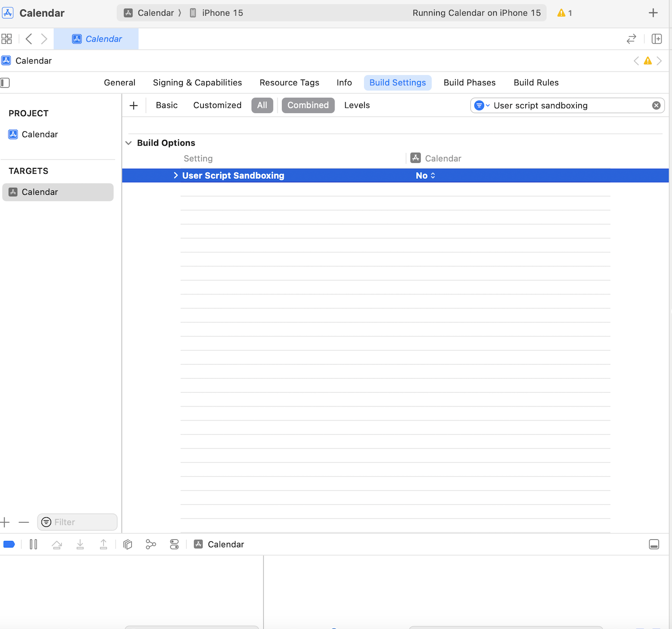Switch to the Build Phases tab
Image resolution: width=672 pixels, height=629 pixels.
click(469, 83)
